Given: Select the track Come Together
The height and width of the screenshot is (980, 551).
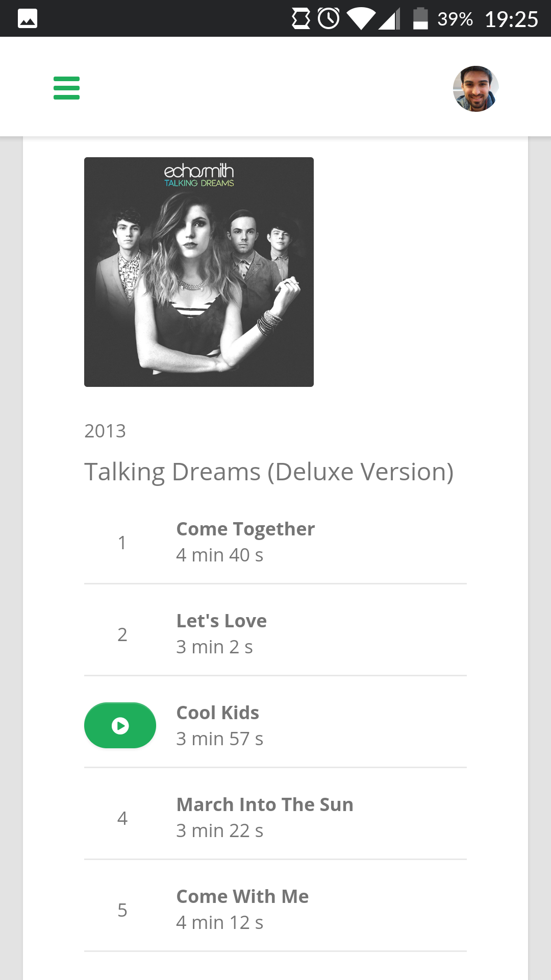Looking at the screenshot, I should tap(245, 529).
